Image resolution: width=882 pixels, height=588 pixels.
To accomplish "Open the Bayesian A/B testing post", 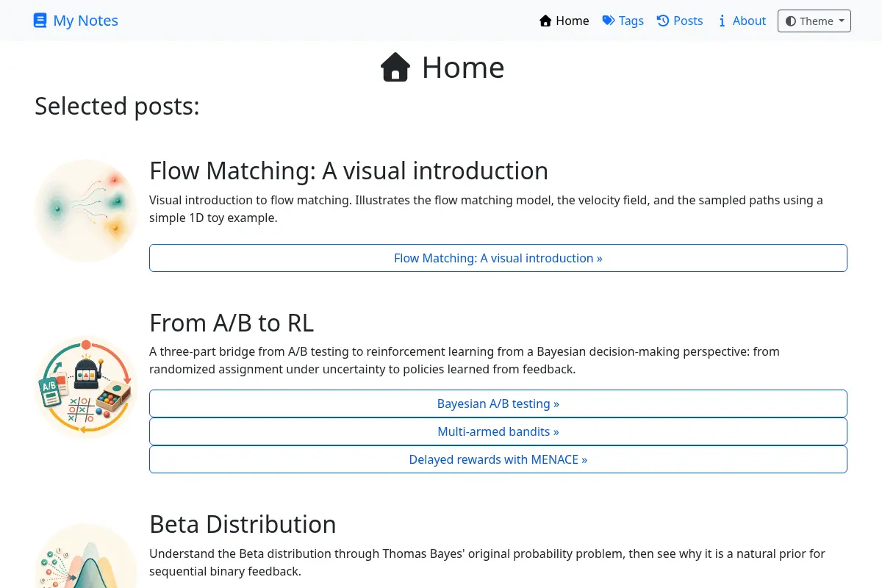I will 498,404.
